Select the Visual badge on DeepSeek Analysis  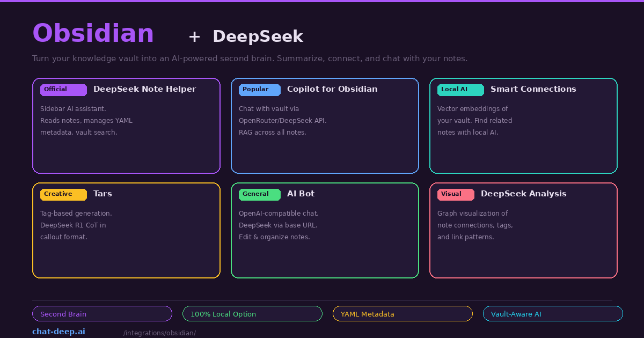(x=456, y=195)
